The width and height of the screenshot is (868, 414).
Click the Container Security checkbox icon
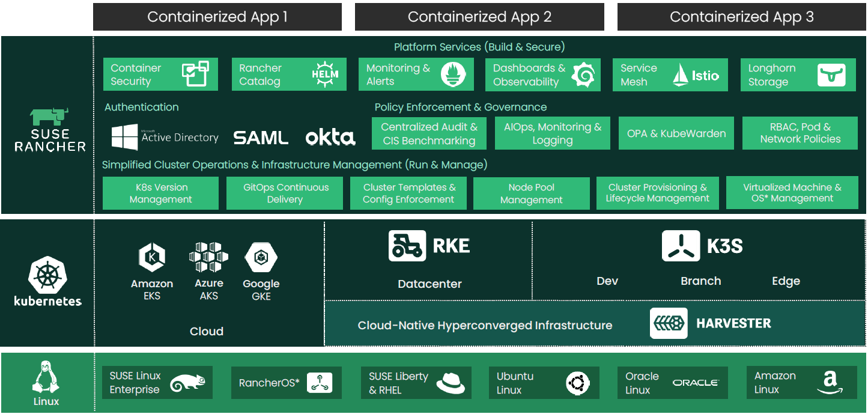click(x=196, y=74)
